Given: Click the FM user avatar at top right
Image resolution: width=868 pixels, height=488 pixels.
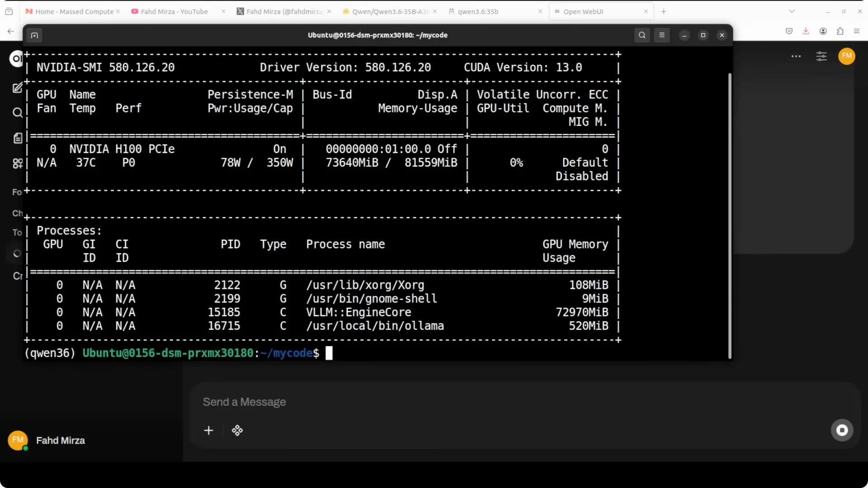Looking at the screenshot, I should coord(847,56).
